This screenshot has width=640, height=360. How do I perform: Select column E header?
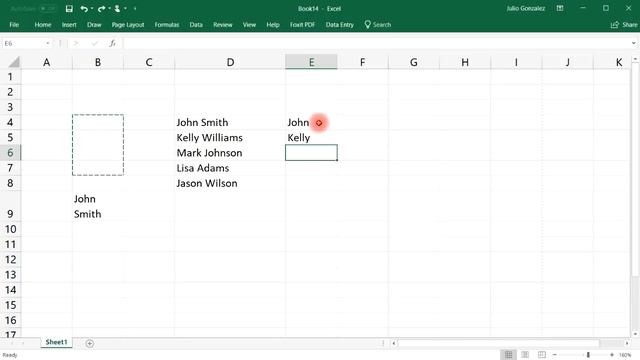pyautogui.click(x=311, y=62)
